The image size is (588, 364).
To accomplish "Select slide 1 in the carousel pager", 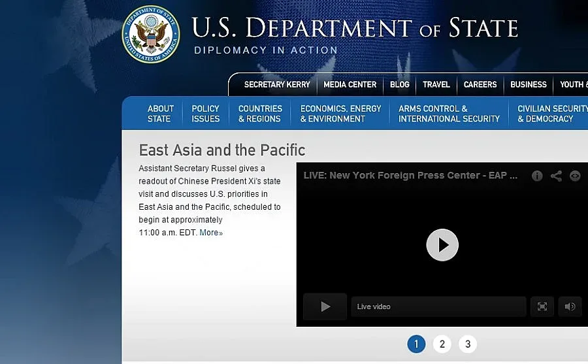I will [x=416, y=344].
